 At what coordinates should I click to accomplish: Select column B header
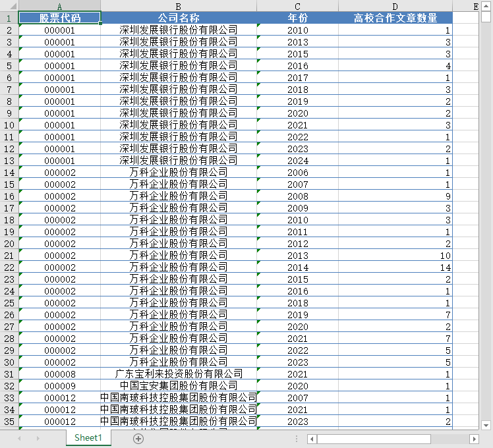point(178,6)
